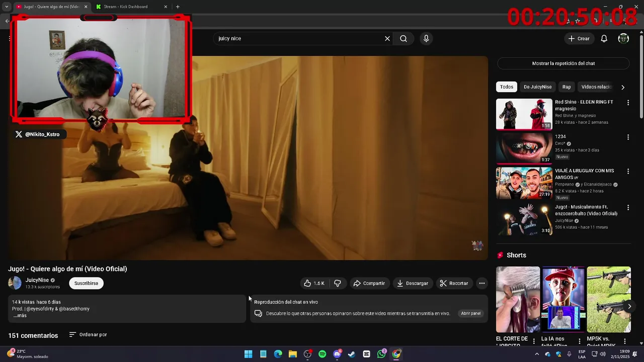Select the De JuicyNise filter chip
This screenshot has height=362, width=644.
coord(537,87)
